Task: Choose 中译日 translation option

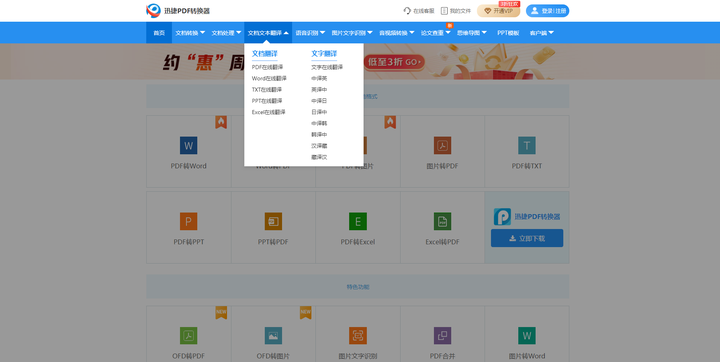Action: 319,101
